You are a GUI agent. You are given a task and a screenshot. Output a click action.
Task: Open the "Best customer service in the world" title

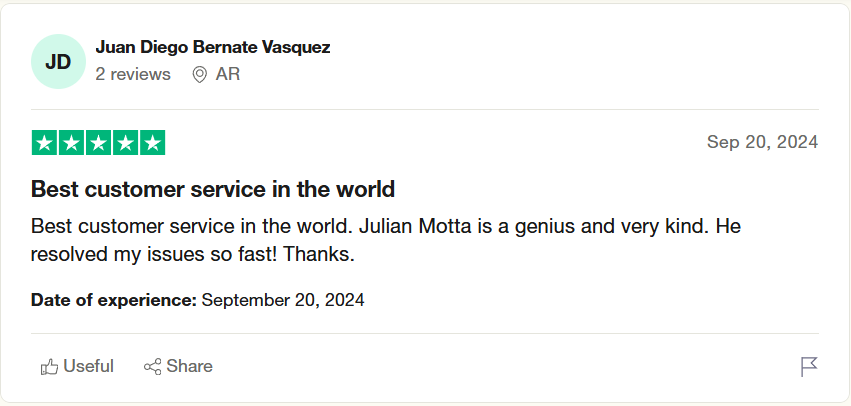[x=213, y=189]
